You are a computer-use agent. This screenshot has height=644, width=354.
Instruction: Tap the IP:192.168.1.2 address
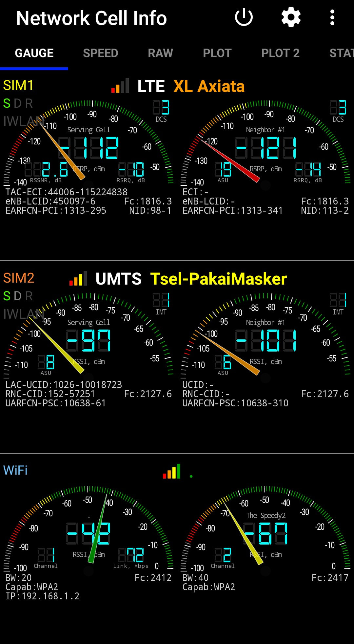pyautogui.click(x=43, y=596)
